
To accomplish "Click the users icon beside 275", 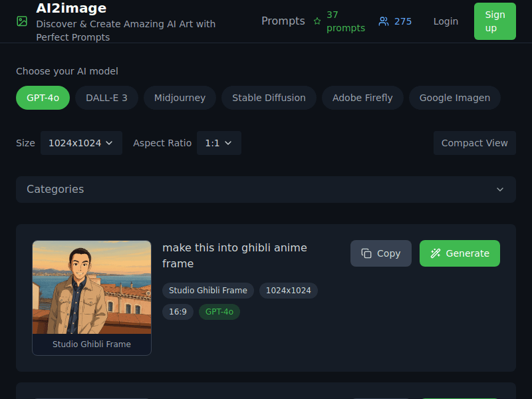I will [x=384, y=21].
